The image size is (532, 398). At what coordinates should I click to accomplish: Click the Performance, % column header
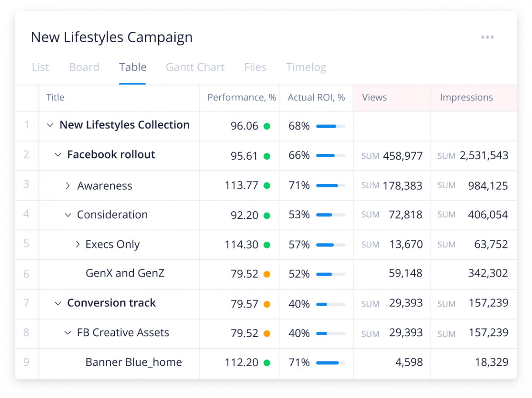241,98
